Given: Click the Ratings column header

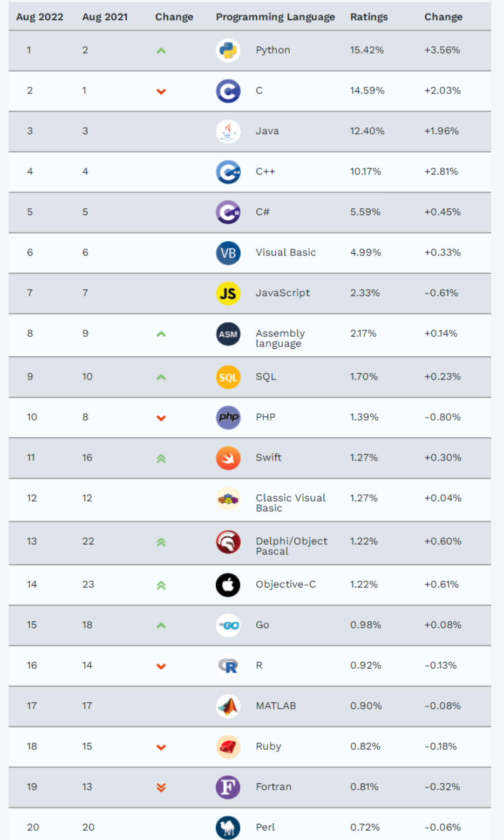Looking at the screenshot, I should pos(369,17).
